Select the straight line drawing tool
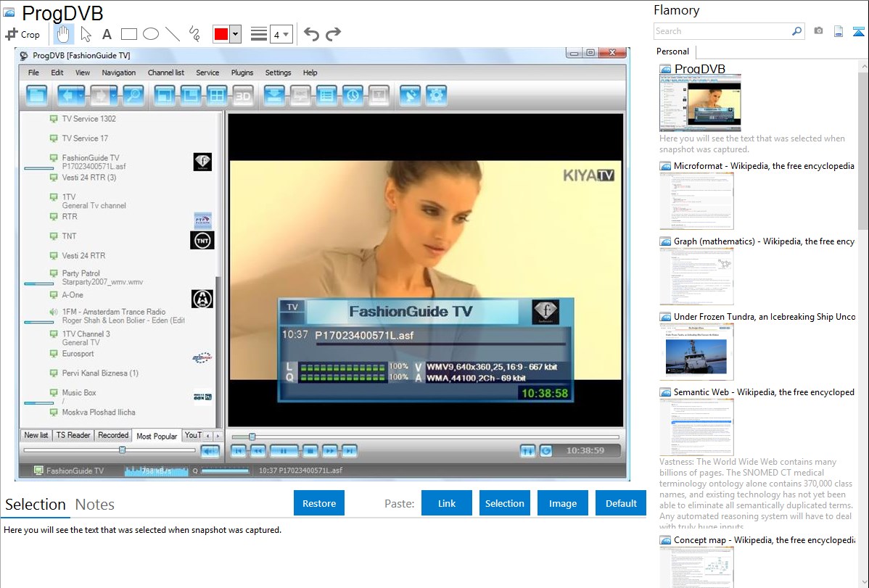 (173, 34)
